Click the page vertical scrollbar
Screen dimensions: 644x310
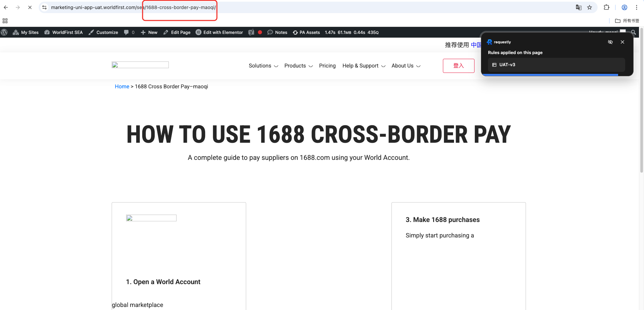641,101
